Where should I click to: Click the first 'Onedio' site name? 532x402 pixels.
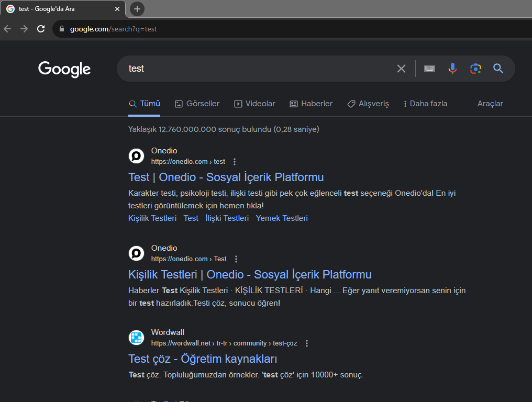tap(164, 151)
